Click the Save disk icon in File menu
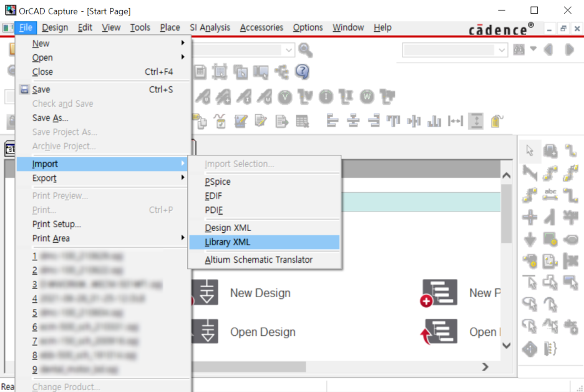Screen dimensions: 584x392 [24, 89]
